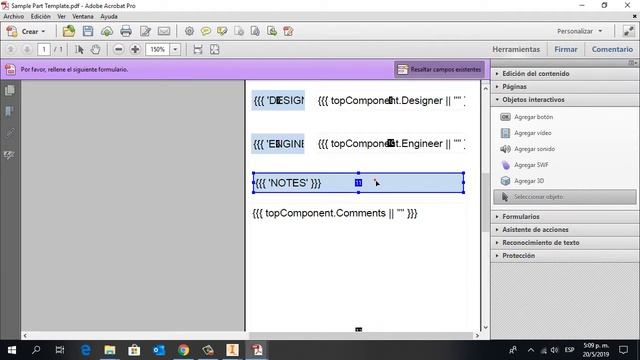Open the Edición menu
This screenshot has width=640, height=360.
pyautogui.click(x=41, y=16)
